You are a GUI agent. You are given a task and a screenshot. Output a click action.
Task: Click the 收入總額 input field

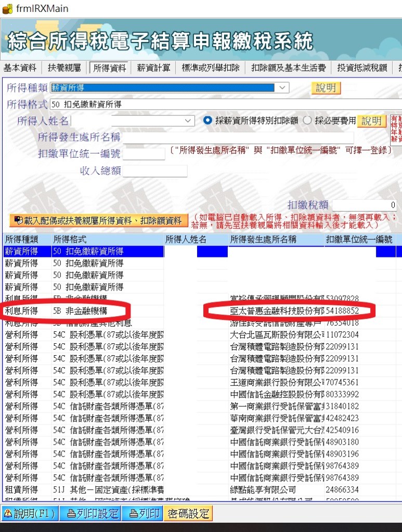click(154, 171)
